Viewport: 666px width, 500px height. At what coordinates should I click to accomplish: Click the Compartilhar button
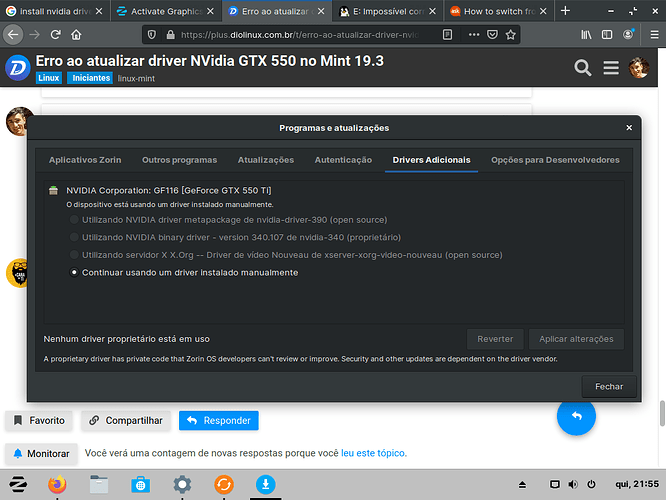(x=126, y=421)
